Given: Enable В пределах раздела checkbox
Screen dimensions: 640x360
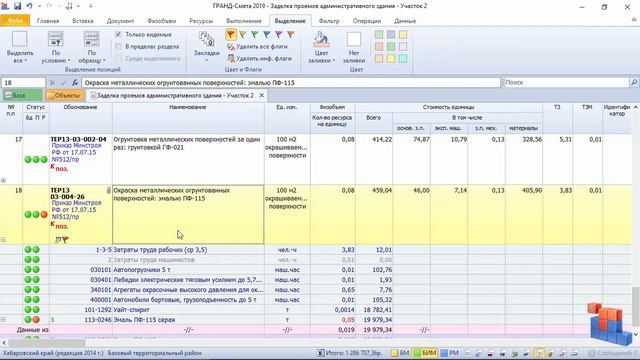Looking at the screenshot, I should [x=118, y=47].
